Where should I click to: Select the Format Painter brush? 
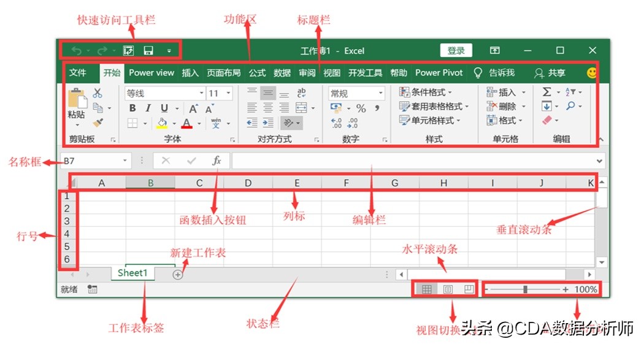click(98, 123)
